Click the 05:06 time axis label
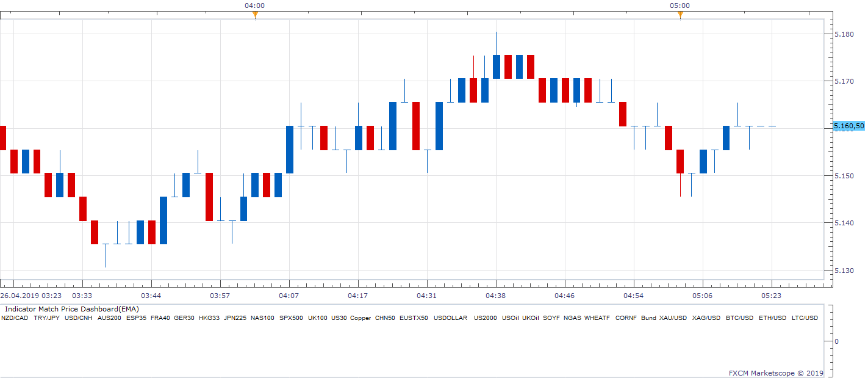 703,295
